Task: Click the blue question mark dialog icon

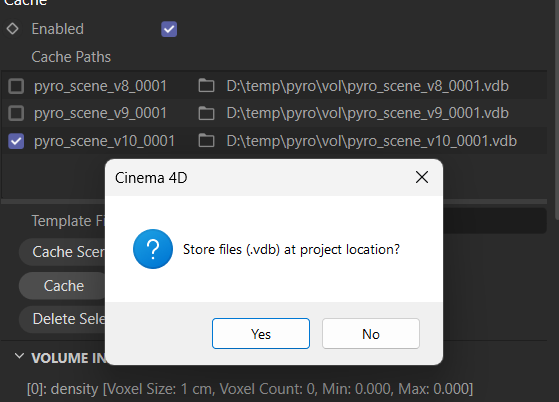Action: pos(153,249)
